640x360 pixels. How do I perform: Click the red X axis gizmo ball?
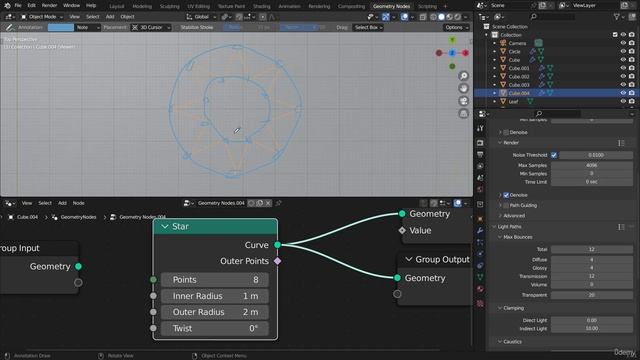pos(465,53)
